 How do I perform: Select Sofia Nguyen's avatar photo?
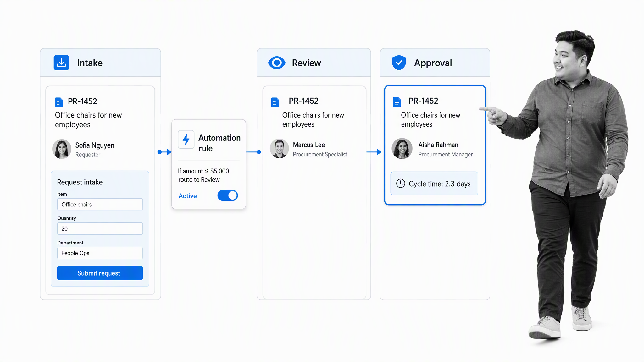62,149
